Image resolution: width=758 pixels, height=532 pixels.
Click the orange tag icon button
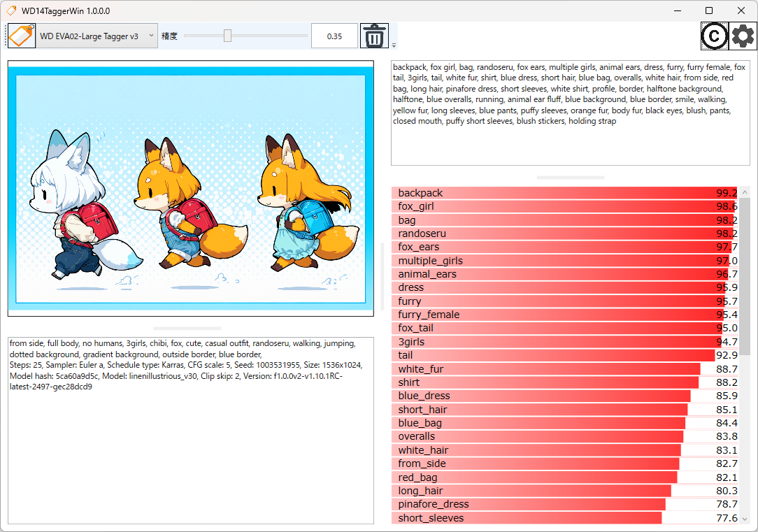(x=22, y=36)
